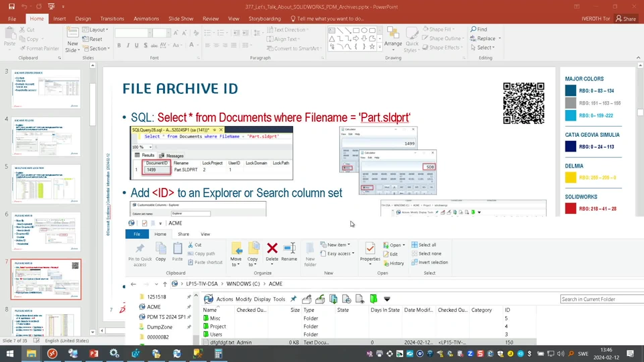Image resolution: width=644 pixels, height=362 pixels.
Task: Click the Find magnifier in Editing group
Action: click(x=473, y=29)
